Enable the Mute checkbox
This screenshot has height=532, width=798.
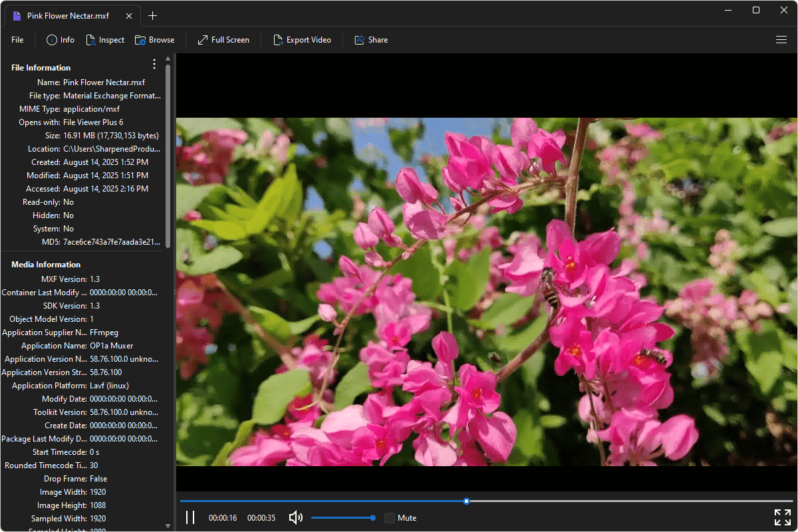(x=390, y=517)
